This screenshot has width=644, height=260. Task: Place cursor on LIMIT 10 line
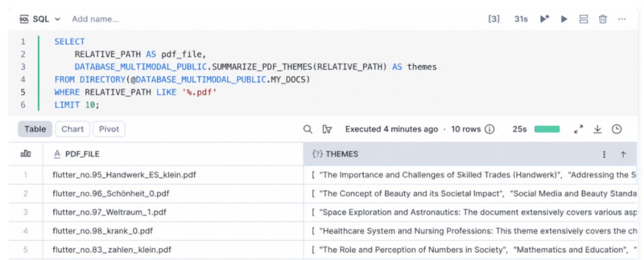pos(77,105)
